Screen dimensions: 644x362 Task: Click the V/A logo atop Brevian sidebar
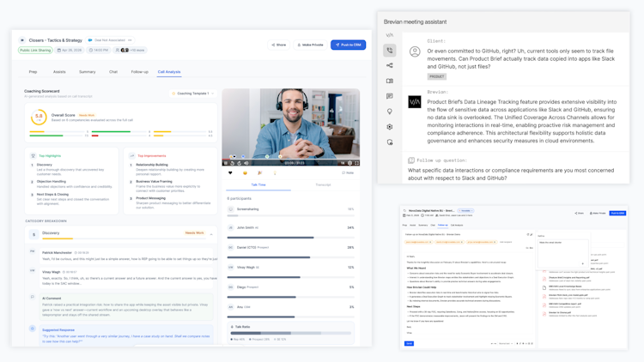(x=389, y=35)
